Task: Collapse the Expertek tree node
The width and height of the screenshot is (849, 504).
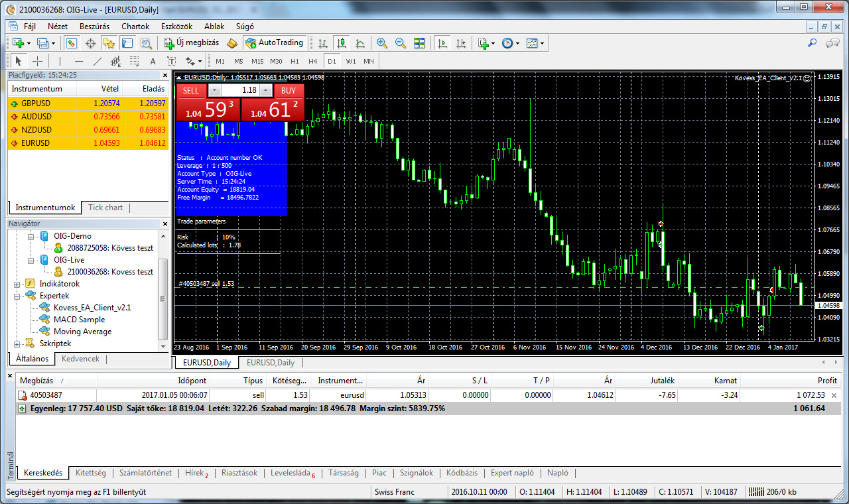Action: (17, 296)
